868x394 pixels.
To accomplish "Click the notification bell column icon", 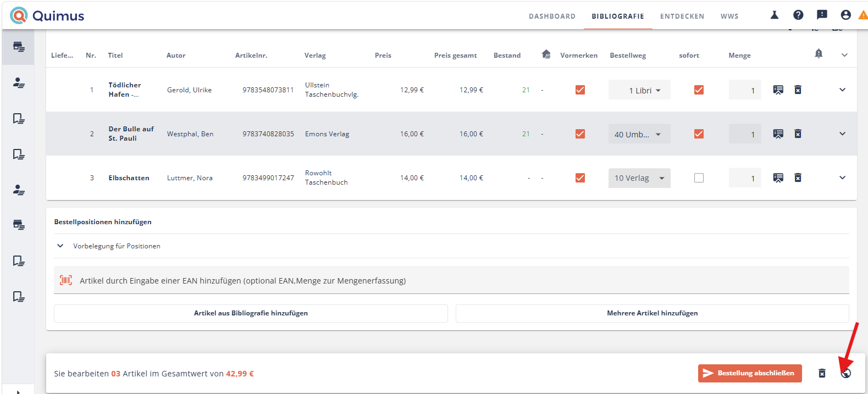I will (x=819, y=53).
